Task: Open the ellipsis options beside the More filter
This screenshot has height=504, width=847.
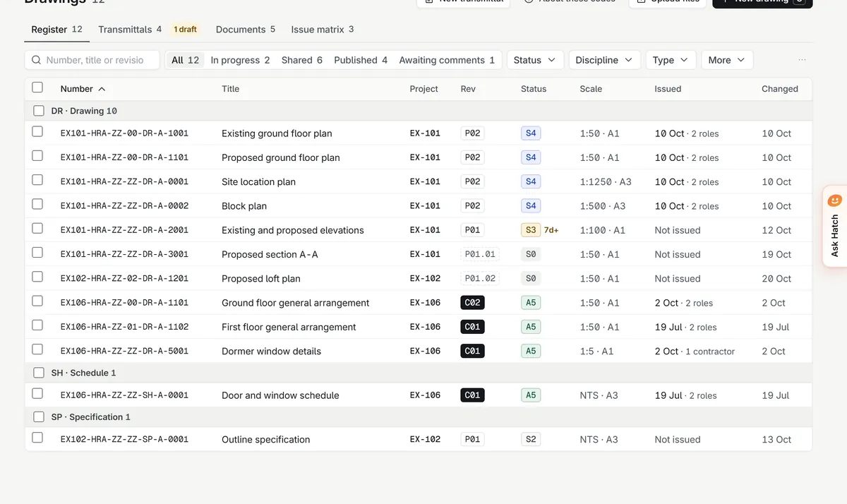Action: pyautogui.click(x=802, y=60)
